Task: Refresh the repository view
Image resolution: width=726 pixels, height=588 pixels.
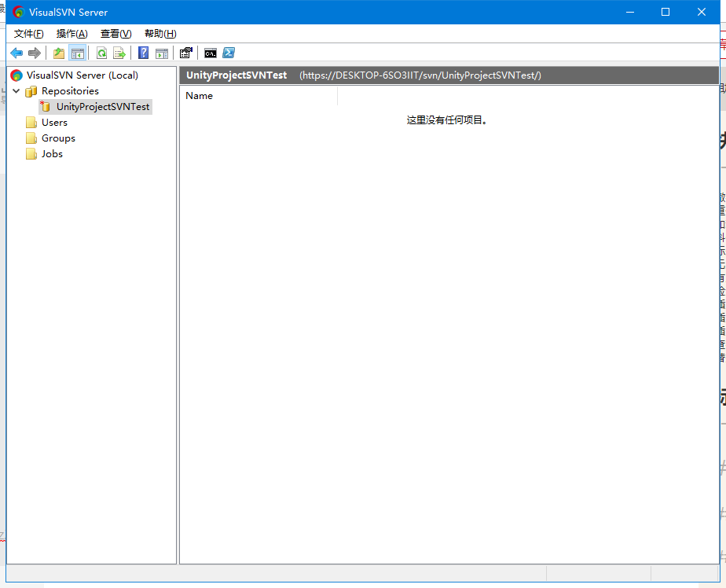Action: click(x=102, y=53)
